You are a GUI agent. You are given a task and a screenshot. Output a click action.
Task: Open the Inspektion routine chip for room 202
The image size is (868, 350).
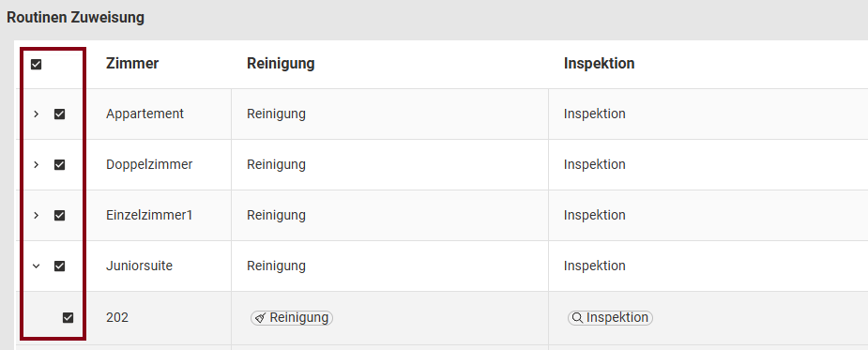point(610,318)
